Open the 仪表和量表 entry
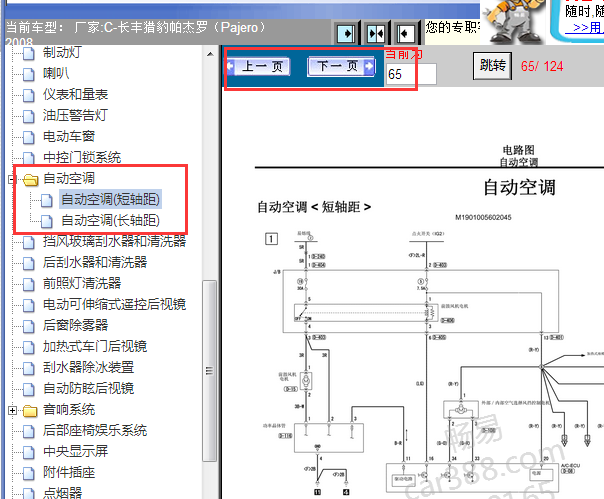 75,94
